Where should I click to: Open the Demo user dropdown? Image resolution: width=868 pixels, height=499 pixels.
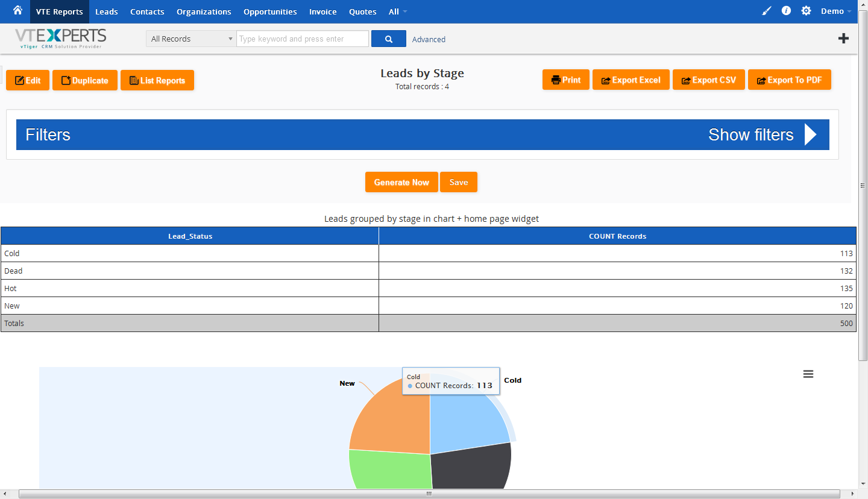point(837,11)
